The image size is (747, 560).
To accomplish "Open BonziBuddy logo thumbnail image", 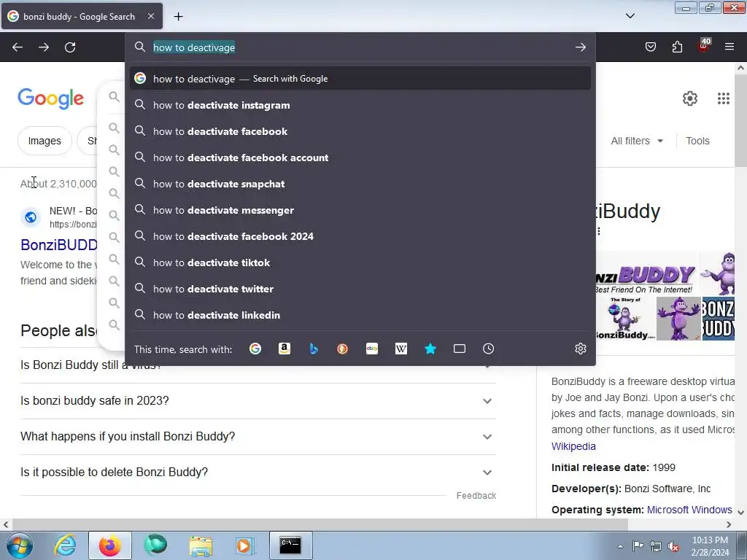I will click(647, 274).
